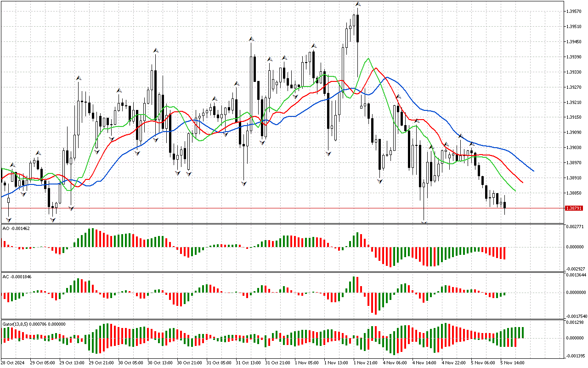Click the down fractal arrow below the lowest wick
Screen dimensions: 588x368
(424, 223)
